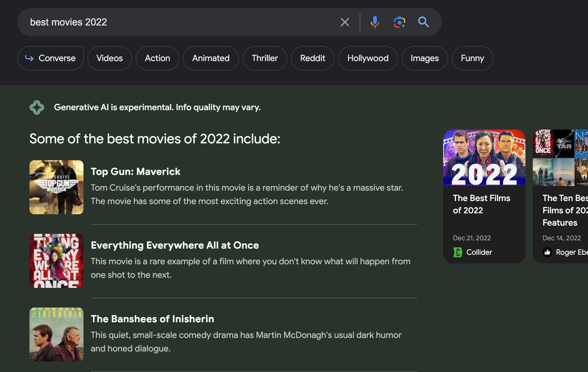Click the poster grid image on Roger Ebert card

(x=560, y=158)
